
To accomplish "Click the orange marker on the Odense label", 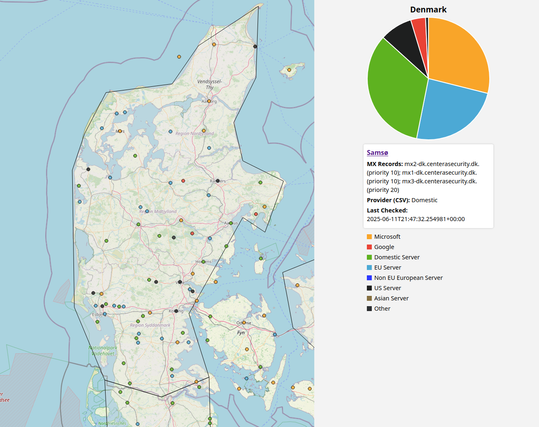I will [244, 322].
